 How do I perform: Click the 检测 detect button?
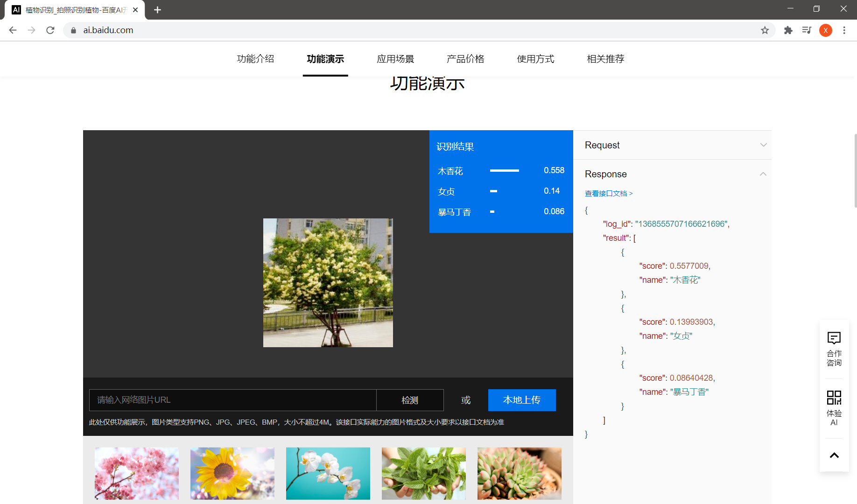410,400
